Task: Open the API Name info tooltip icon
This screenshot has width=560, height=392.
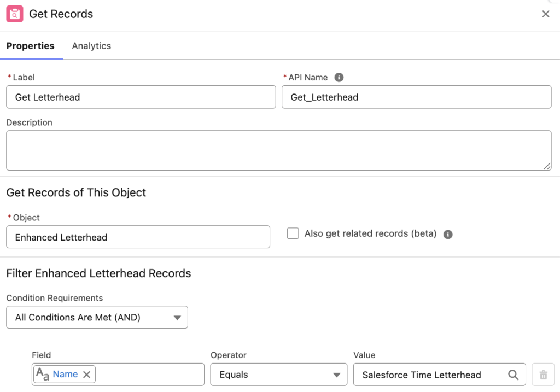Action: tap(339, 78)
